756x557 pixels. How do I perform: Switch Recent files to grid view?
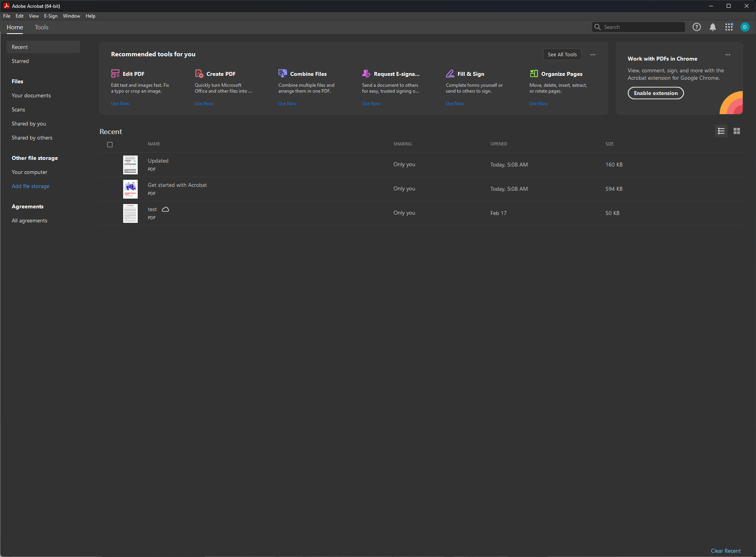point(736,131)
